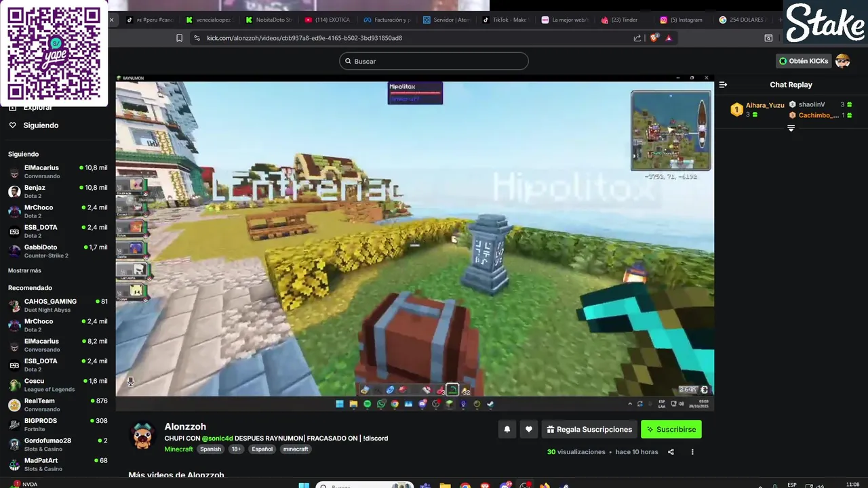Switch to the (23) Tinder tab
Screen dimensions: 868x488
[x=625, y=20]
